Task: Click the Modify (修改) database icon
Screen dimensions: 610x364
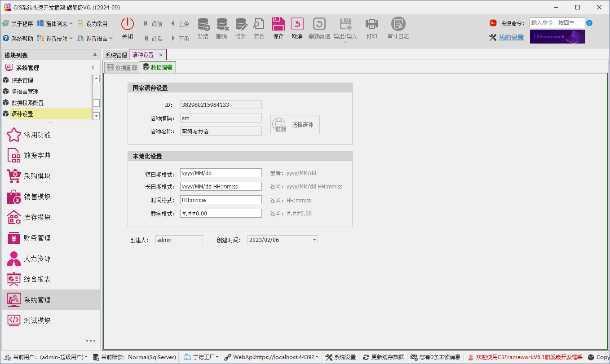Action: (241, 24)
